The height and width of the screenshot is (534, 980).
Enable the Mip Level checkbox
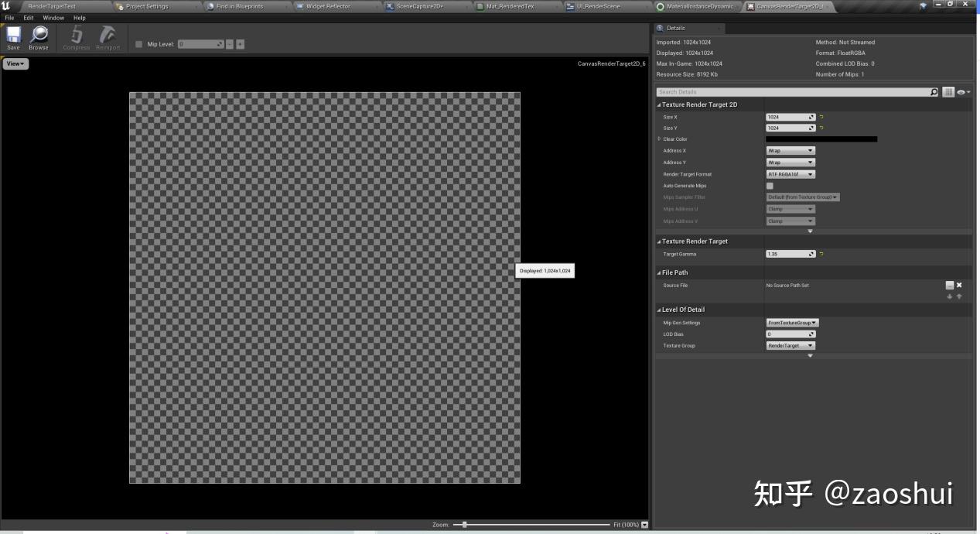pos(139,44)
